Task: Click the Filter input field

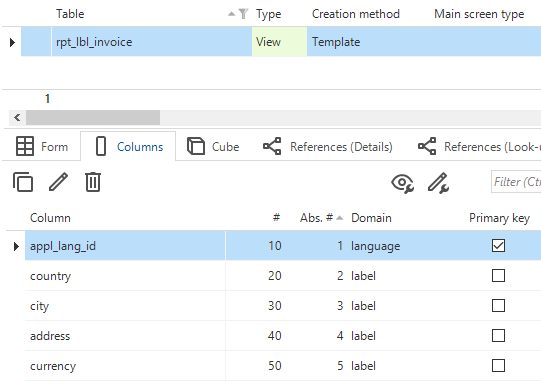Action: (516, 182)
